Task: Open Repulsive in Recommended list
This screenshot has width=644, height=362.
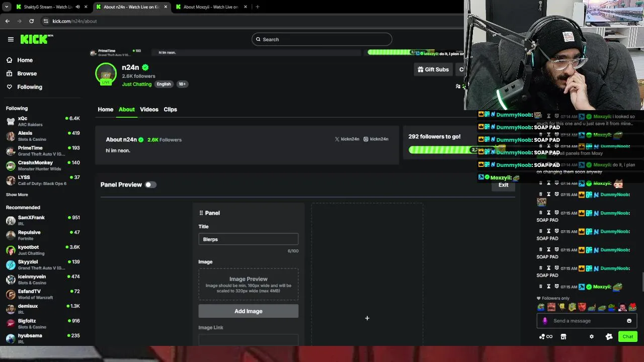Action: (43, 235)
